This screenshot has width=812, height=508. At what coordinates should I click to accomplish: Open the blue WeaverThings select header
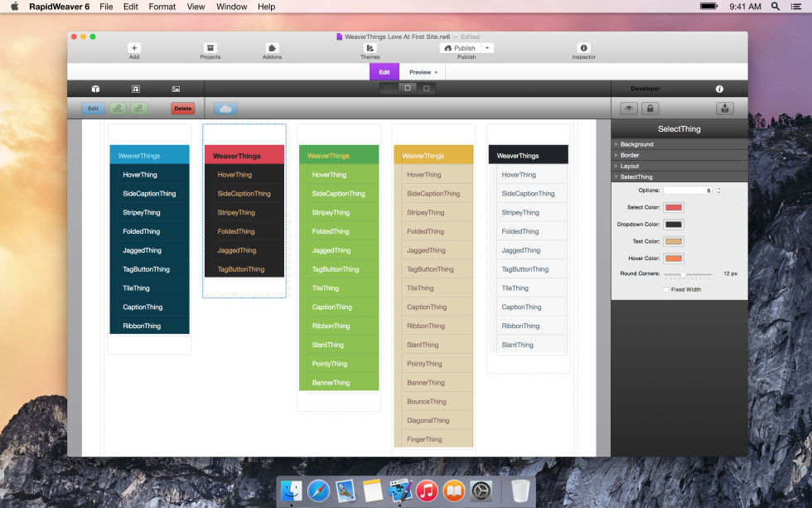150,155
